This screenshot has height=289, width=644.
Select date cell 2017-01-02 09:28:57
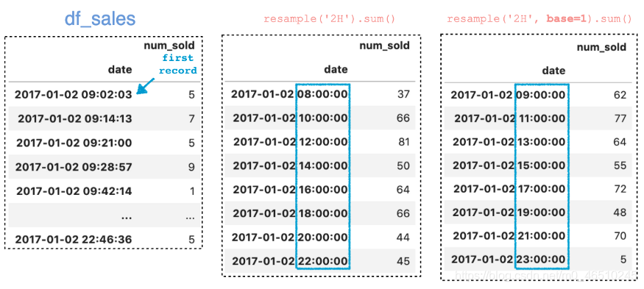(74, 167)
